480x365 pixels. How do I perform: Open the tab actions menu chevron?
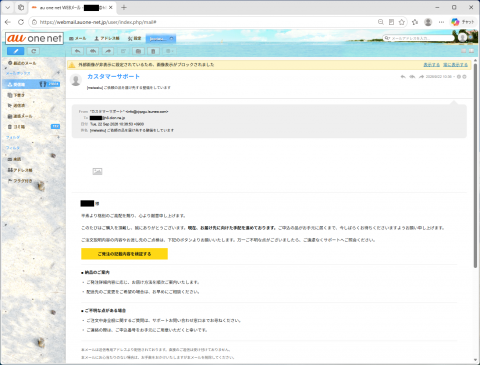[8, 7]
